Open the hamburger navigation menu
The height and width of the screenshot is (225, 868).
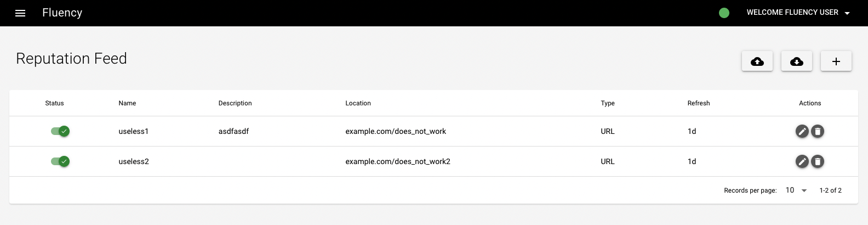pyautogui.click(x=20, y=13)
